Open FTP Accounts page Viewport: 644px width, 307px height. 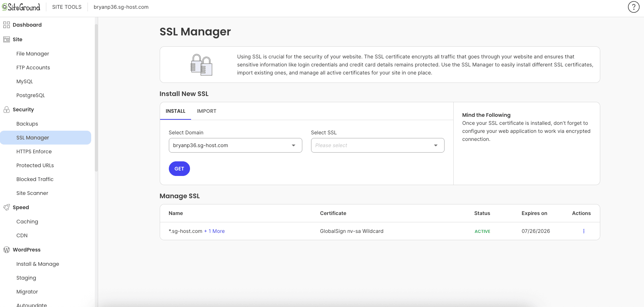coord(33,68)
